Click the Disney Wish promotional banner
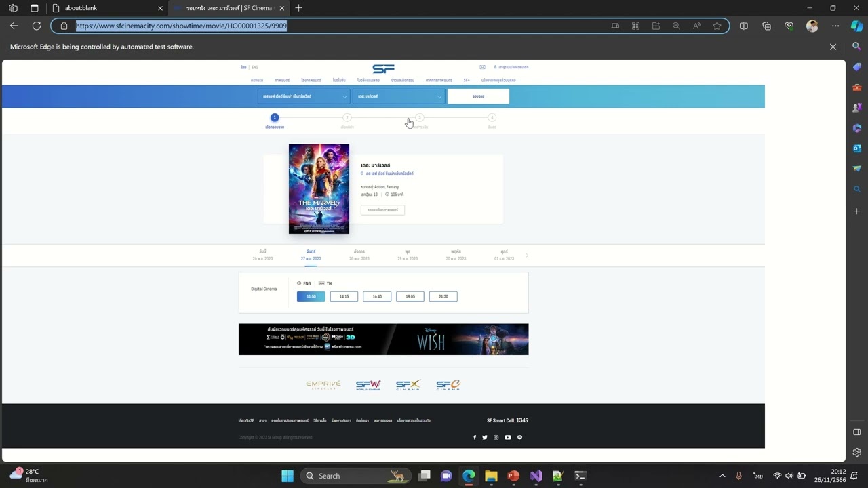This screenshot has width=868, height=488. pyautogui.click(x=383, y=339)
